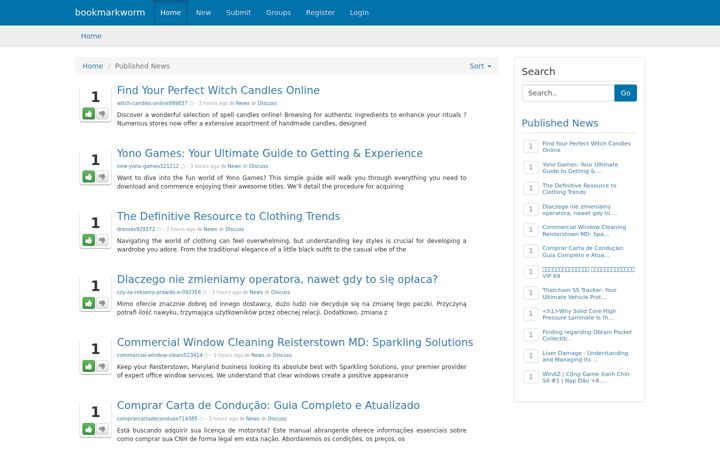This screenshot has width=720, height=450.
Task: Open sidebar link Why Solid Core High Pressure
Action: click(x=579, y=314)
